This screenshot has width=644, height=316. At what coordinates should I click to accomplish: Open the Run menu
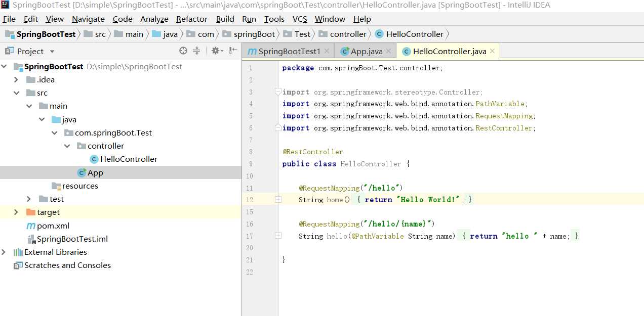click(x=249, y=19)
